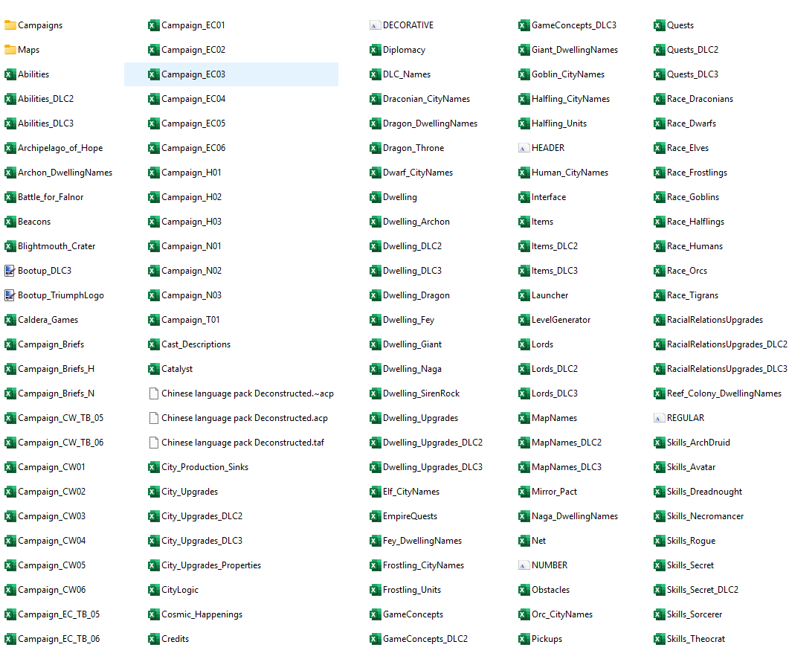This screenshot has width=812, height=662.
Task: Select the HEADER font file icon
Action: click(x=523, y=147)
